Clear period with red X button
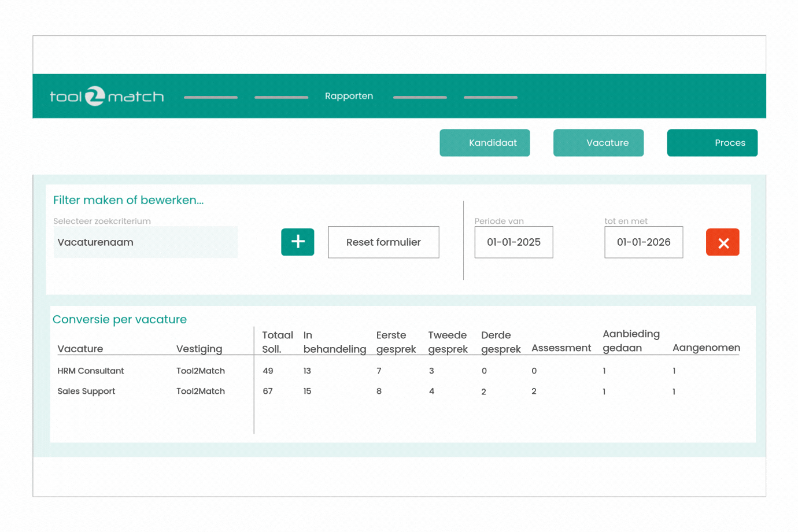The width and height of the screenshot is (798, 532). [x=722, y=242]
